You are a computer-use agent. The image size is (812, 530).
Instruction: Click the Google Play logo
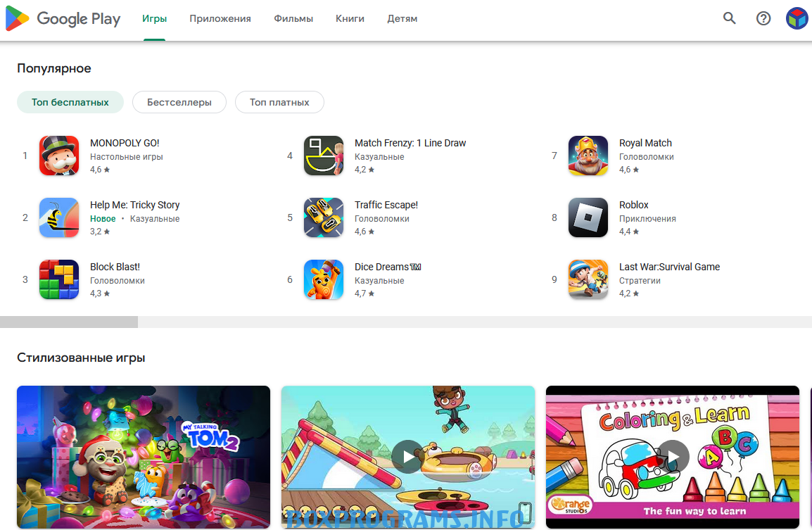[63, 18]
